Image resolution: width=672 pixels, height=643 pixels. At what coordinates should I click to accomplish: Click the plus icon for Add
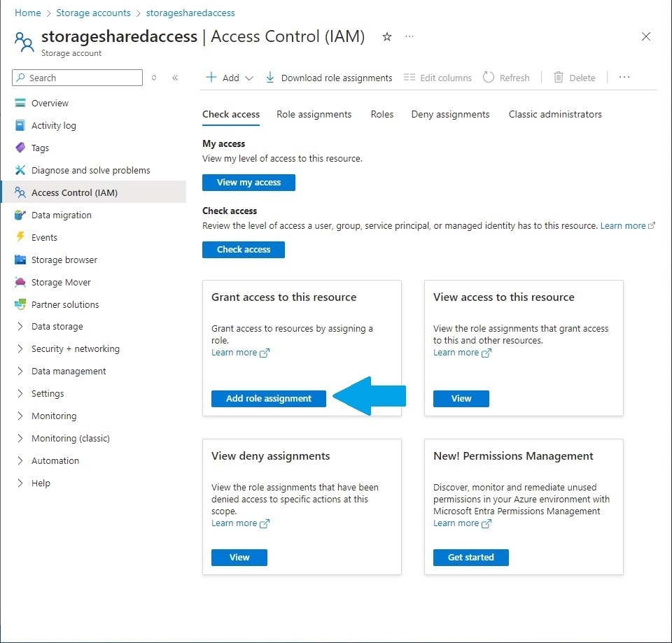[211, 78]
